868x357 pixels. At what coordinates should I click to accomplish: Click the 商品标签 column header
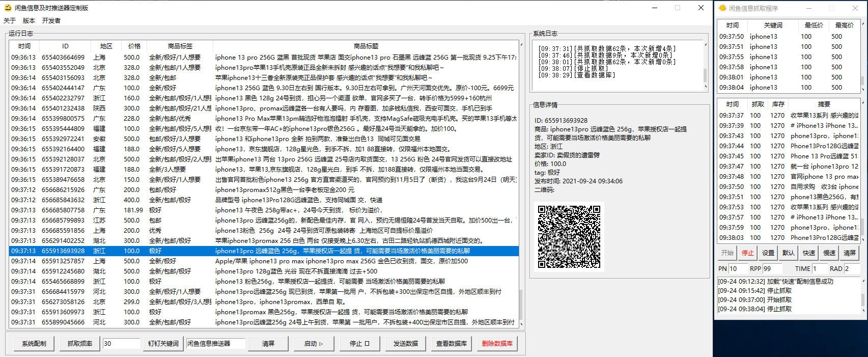pos(180,46)
